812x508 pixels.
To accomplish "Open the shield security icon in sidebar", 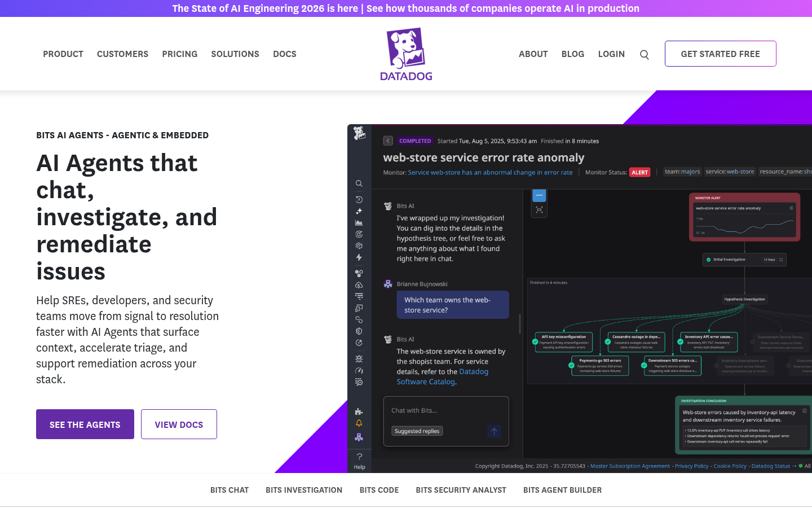I will tap(359, 331).
